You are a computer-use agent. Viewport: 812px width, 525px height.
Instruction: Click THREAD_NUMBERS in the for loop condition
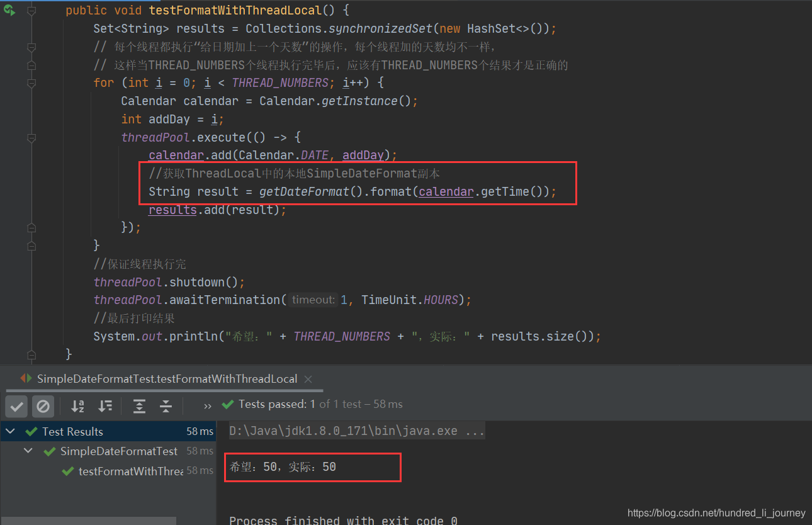(x=280, y=83)
